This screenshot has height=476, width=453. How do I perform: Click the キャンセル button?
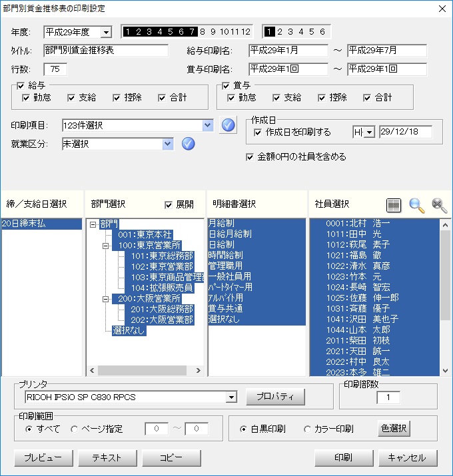(x=408, y=458)
